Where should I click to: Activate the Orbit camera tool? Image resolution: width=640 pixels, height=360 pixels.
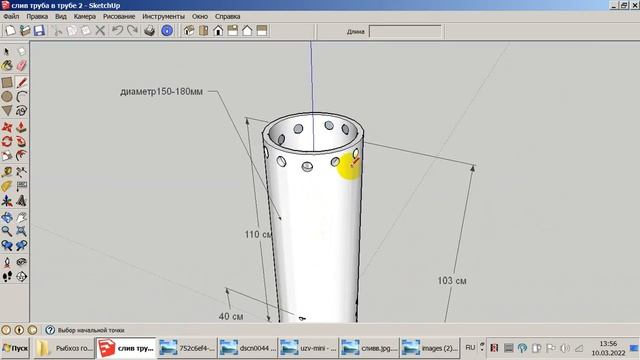(7, 218)
